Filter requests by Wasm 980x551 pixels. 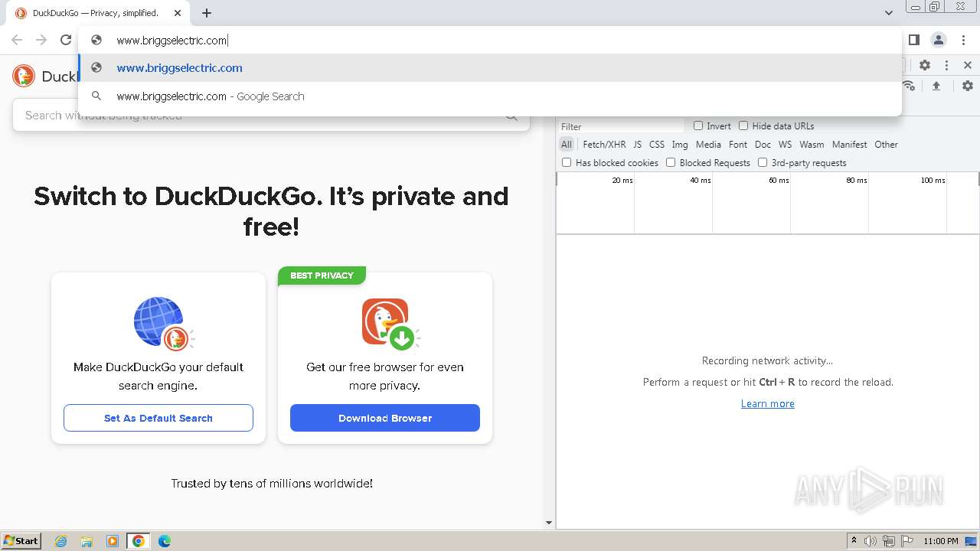click(812, 144)
